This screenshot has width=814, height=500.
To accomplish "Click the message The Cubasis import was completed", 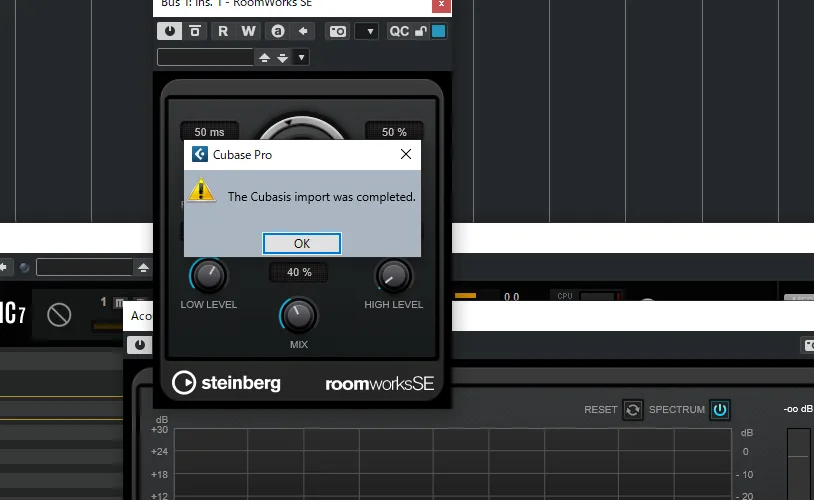I will [x=321, y=197].
